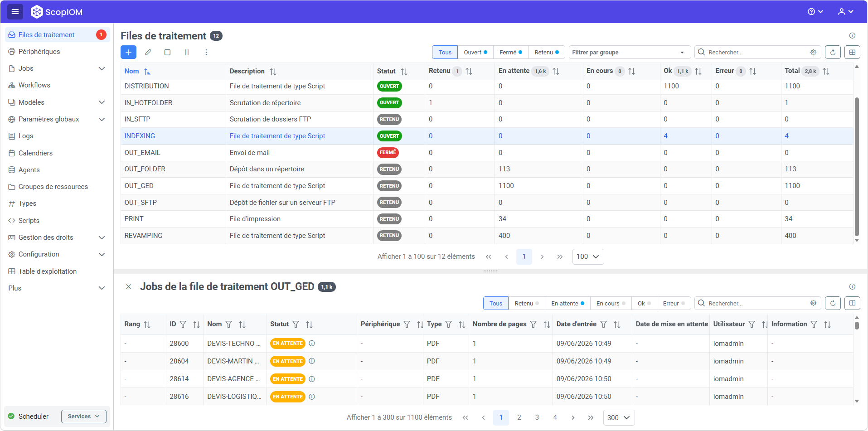Toggle the Fermé queue filter
Viewport: 868px width, 431px height.
pos(511,52)
